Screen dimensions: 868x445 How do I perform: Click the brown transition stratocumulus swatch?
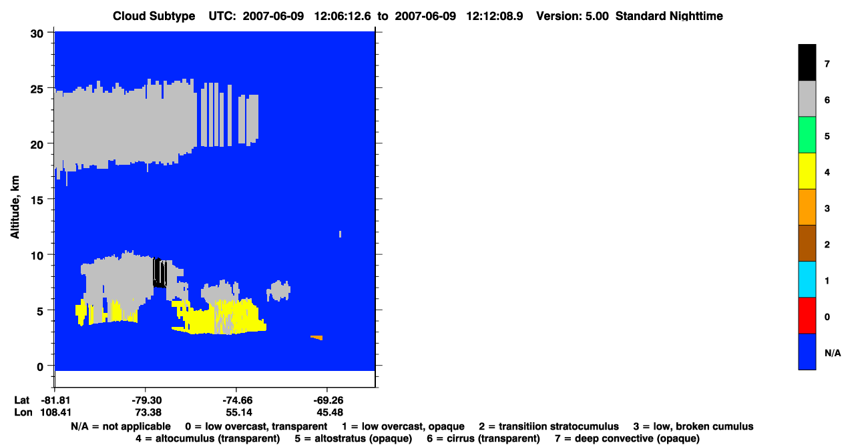[807, 243]
